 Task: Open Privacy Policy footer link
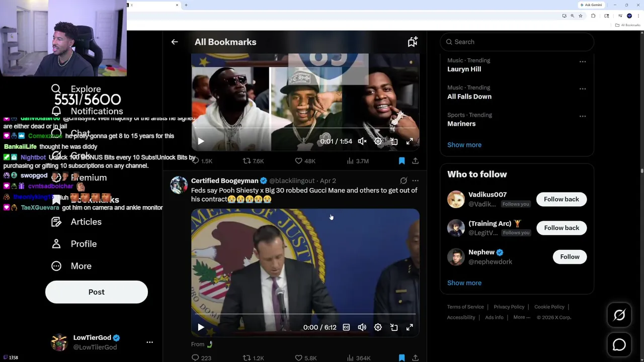(x=509, y=307)
